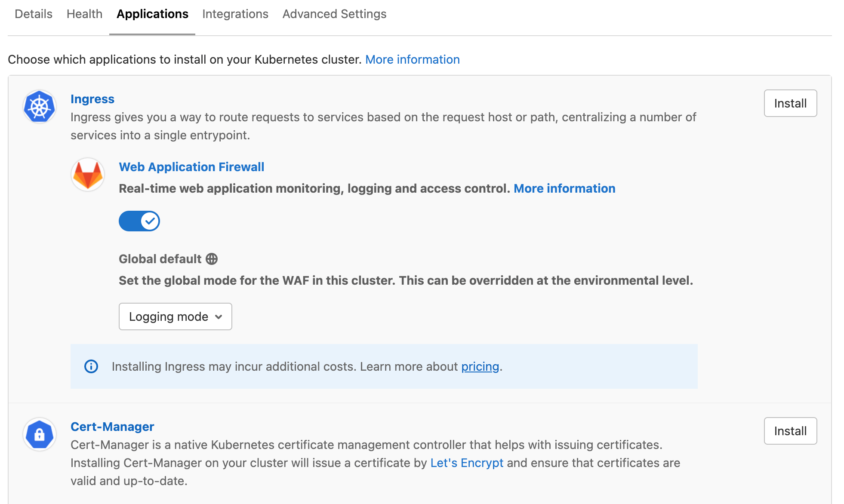Viewport: 844px width, 504px height.
Task: Open the pricing link in the notice
Action: [480, 366]
